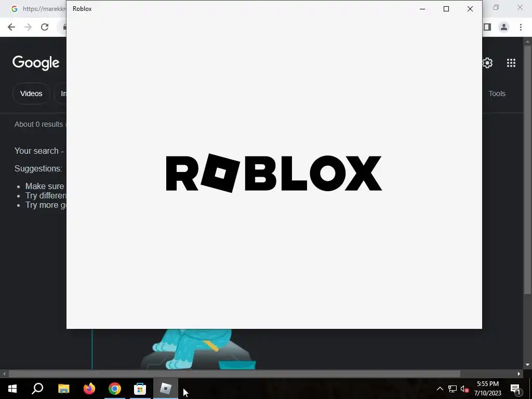Restore down the Chrome window
This screenshot has height=399, width=532.
coord(496,7)
